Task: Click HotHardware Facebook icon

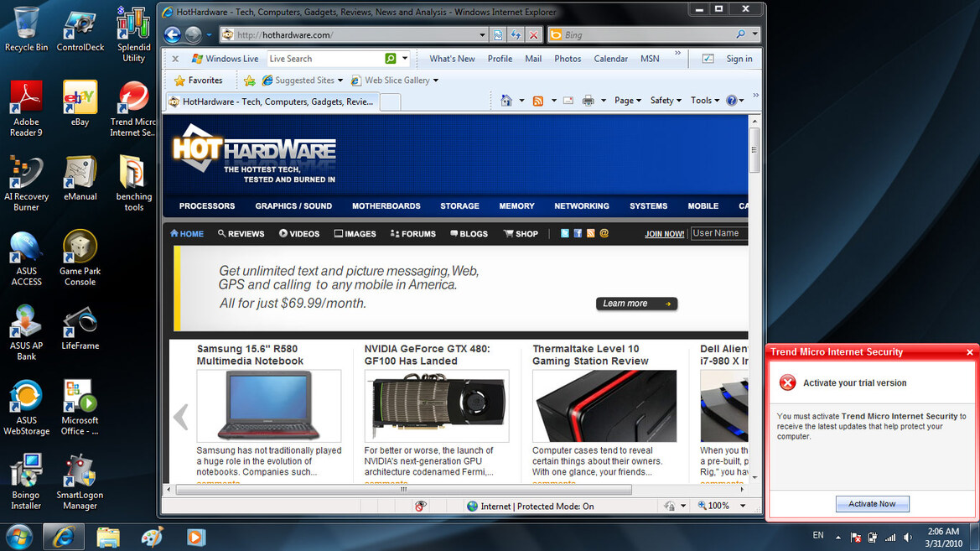Action: [578, 233]
